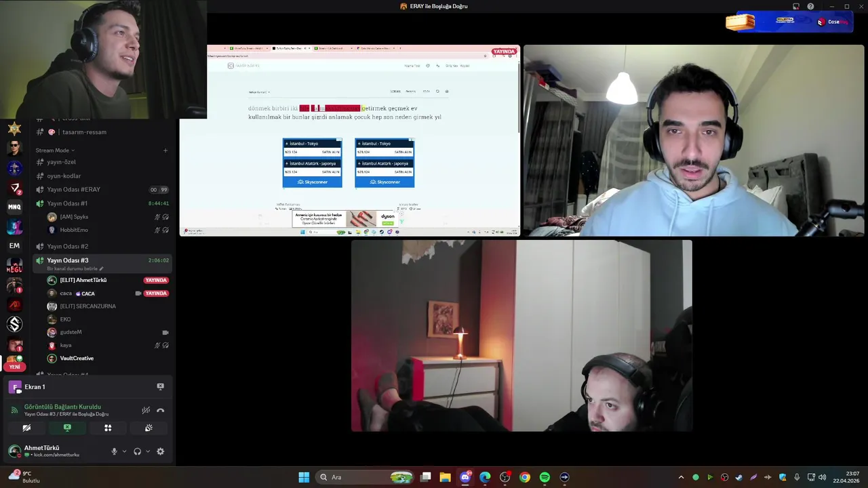This screenshot has width=868, height=488.
Task: Open the yayın-özel channel
Action: (x=102, y=162)
